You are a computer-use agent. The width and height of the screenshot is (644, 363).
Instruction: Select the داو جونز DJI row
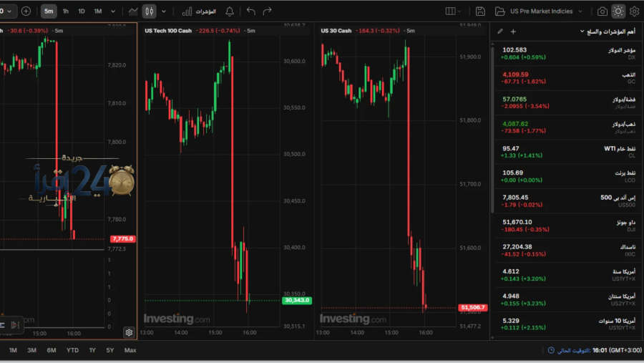567,226
